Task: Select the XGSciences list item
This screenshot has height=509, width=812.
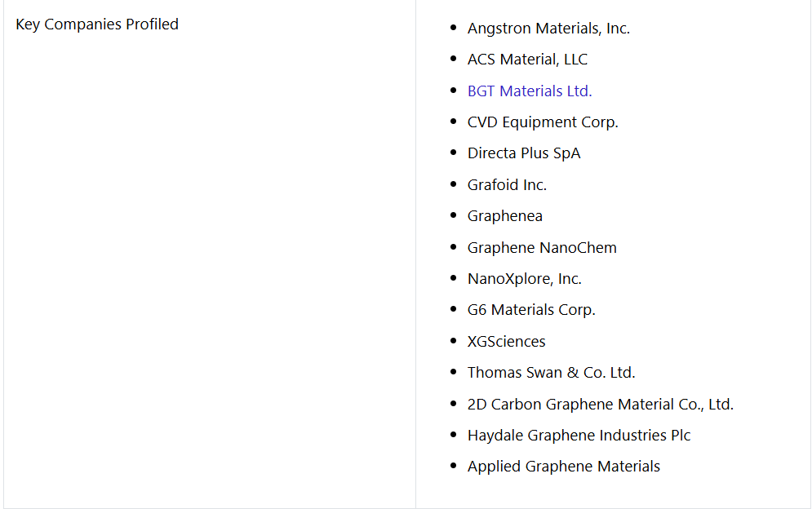Action: pyautogui.click(x=507, y=341)
